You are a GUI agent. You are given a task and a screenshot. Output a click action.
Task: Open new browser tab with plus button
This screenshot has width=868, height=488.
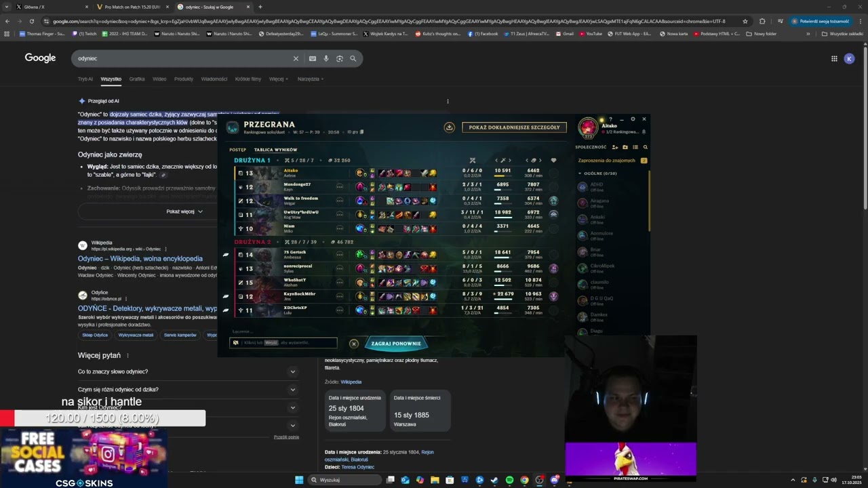tap(260, 7)
